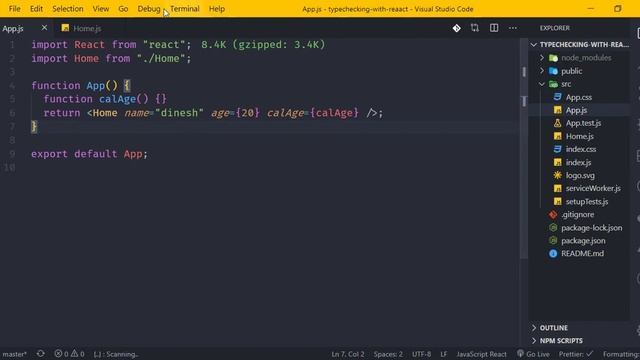This screenshot has width=640, height=360.
Task: Open the File menu
Action: [14, 9]
